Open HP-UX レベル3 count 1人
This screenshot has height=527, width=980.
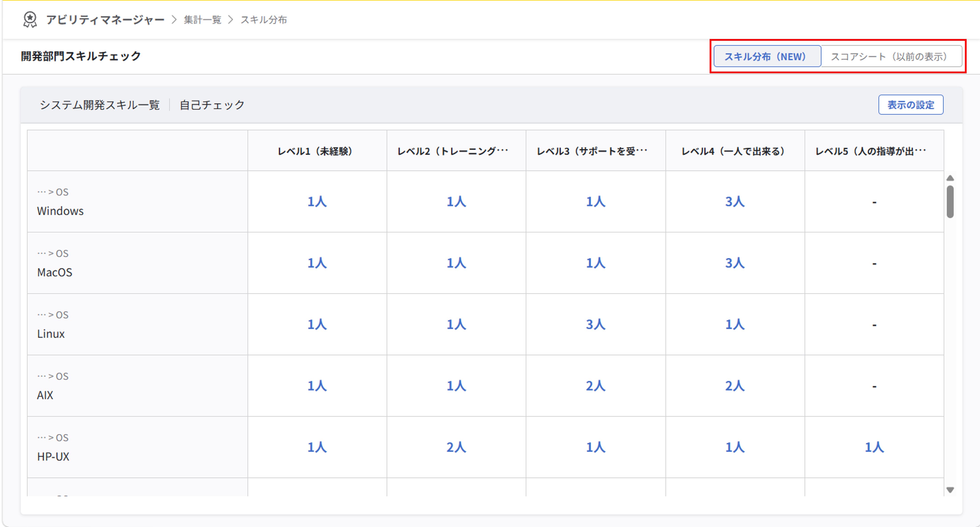coord(596,447)
